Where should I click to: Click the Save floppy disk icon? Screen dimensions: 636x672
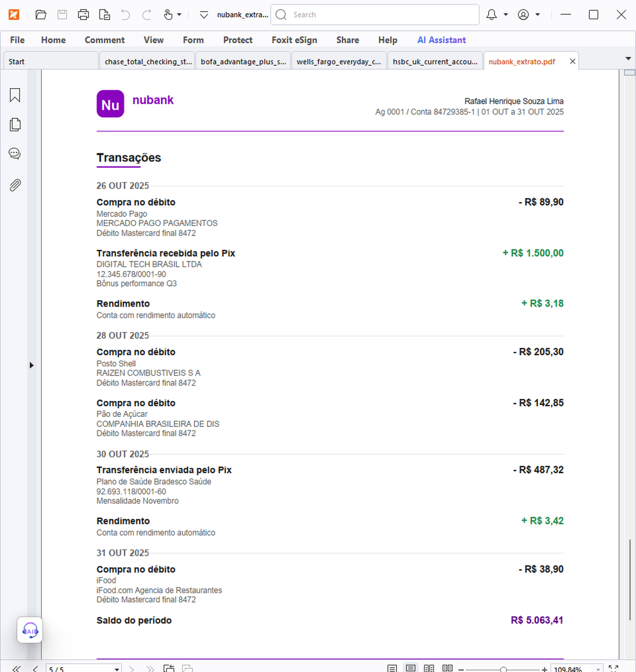point(62,15)
